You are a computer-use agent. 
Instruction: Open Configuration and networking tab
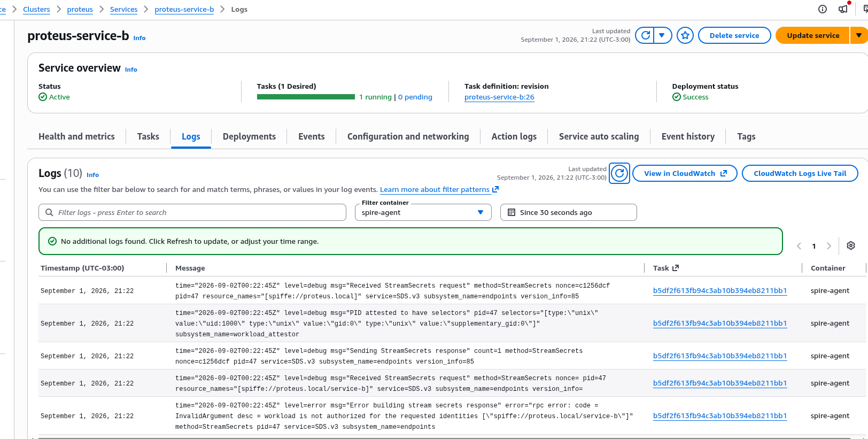click(408, 136)
